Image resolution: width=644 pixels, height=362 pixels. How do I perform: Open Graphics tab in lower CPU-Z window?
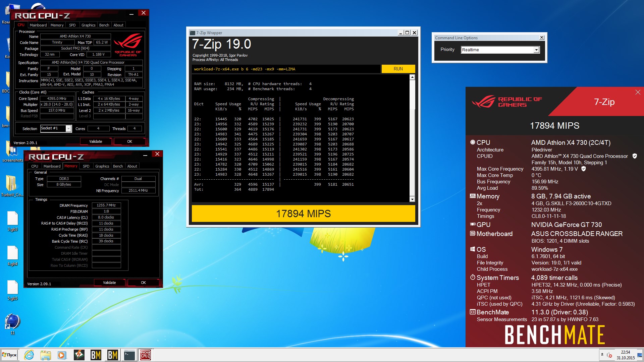point(102,166)
